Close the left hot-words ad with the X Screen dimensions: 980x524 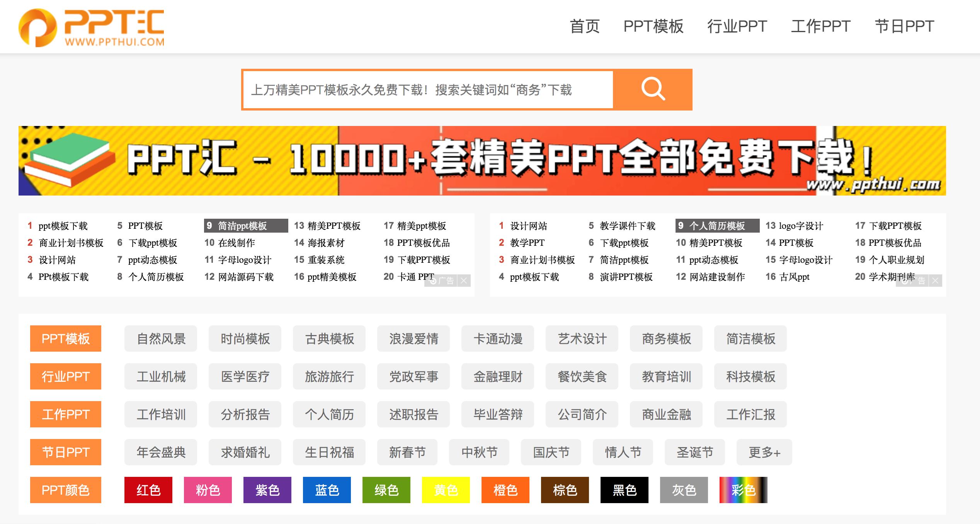[464, 281]
